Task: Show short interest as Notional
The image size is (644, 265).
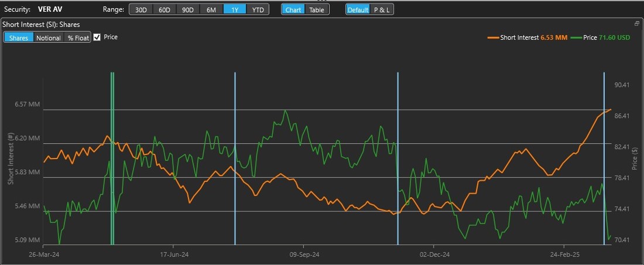Action: (x=49, y=38)
